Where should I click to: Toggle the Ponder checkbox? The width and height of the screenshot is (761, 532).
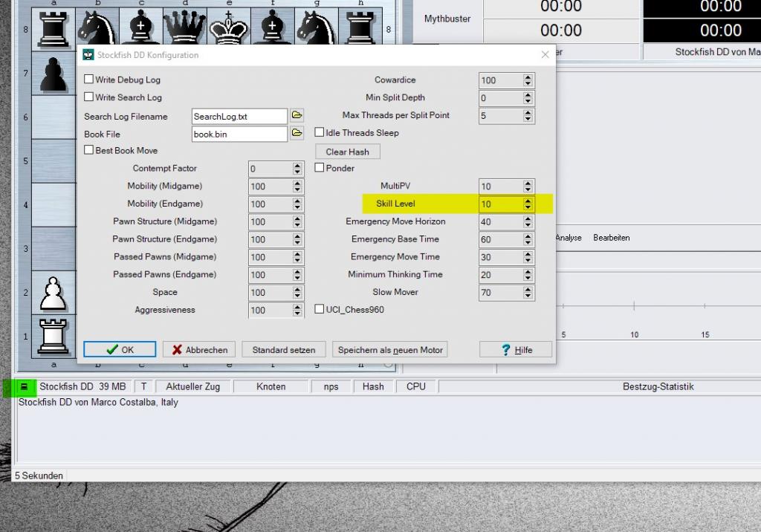coord(320,168)
